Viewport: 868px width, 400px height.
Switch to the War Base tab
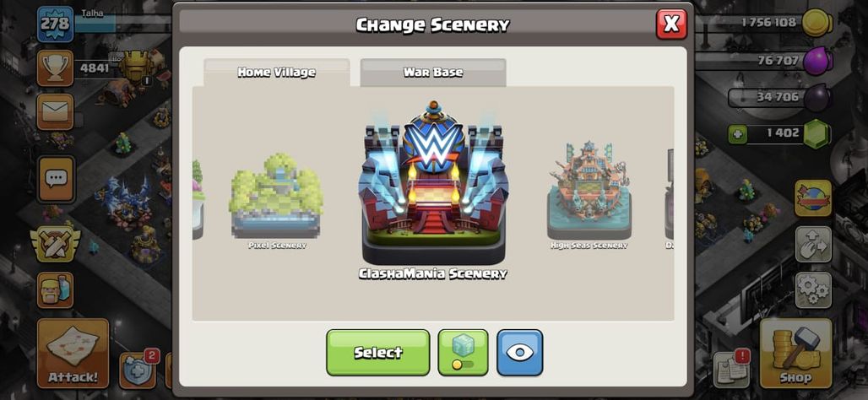tap(433, 73)
